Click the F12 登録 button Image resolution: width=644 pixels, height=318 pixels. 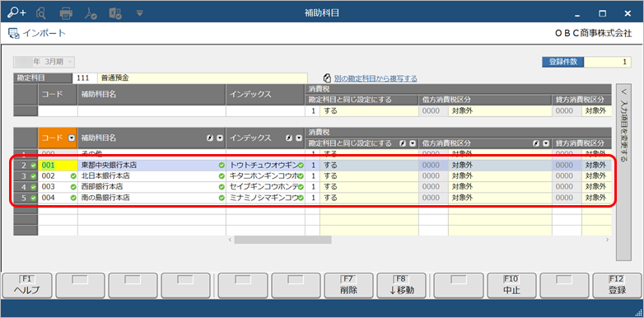coord(617,285)
